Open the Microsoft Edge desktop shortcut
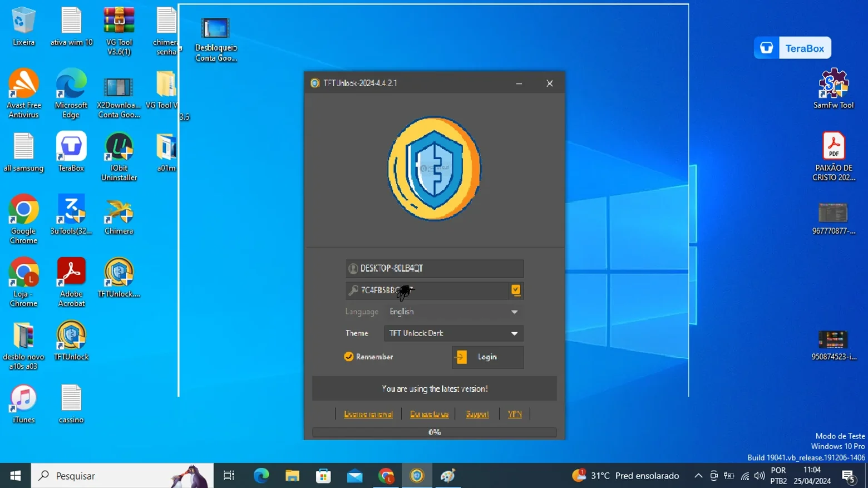The height and width of the screenshot is (488, 868). coord(71,93)
